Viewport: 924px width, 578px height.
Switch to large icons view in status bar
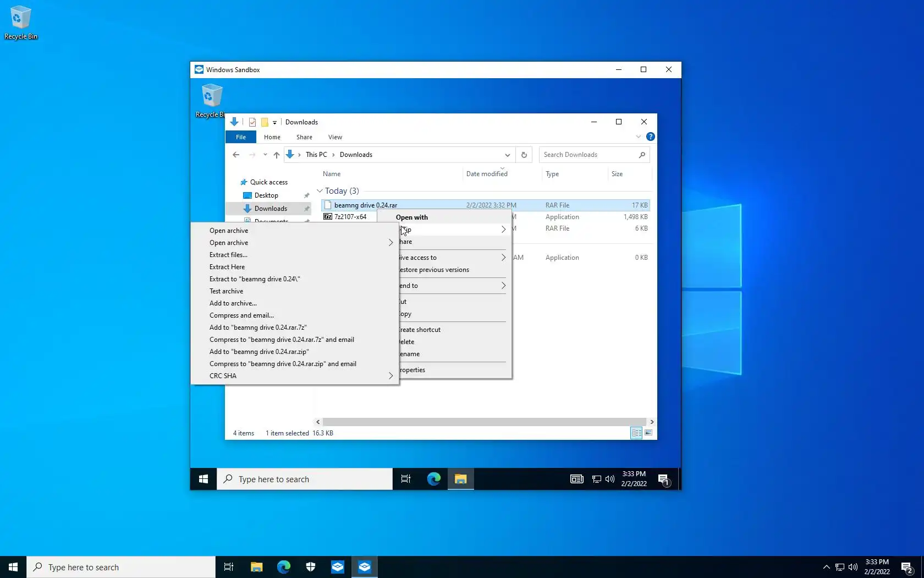coord(648,433)
